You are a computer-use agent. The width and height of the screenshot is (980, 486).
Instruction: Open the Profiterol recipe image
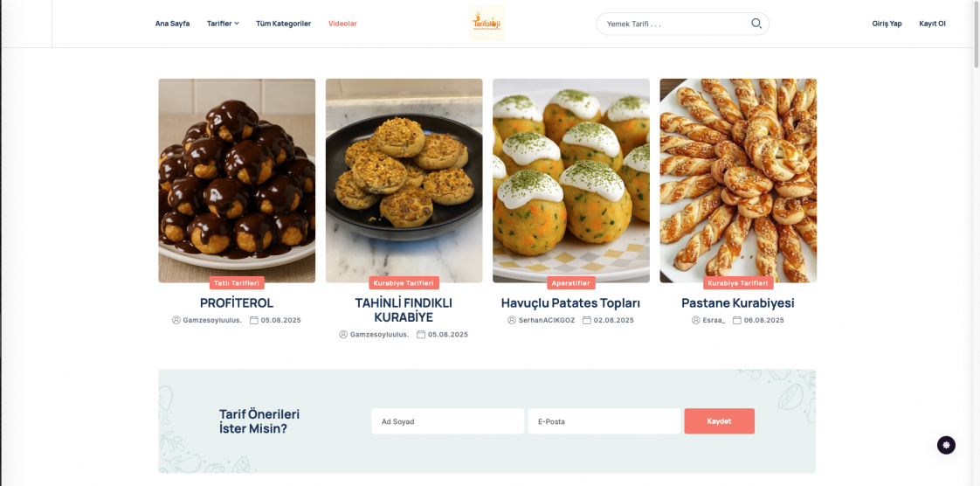[x=237, y=180]
